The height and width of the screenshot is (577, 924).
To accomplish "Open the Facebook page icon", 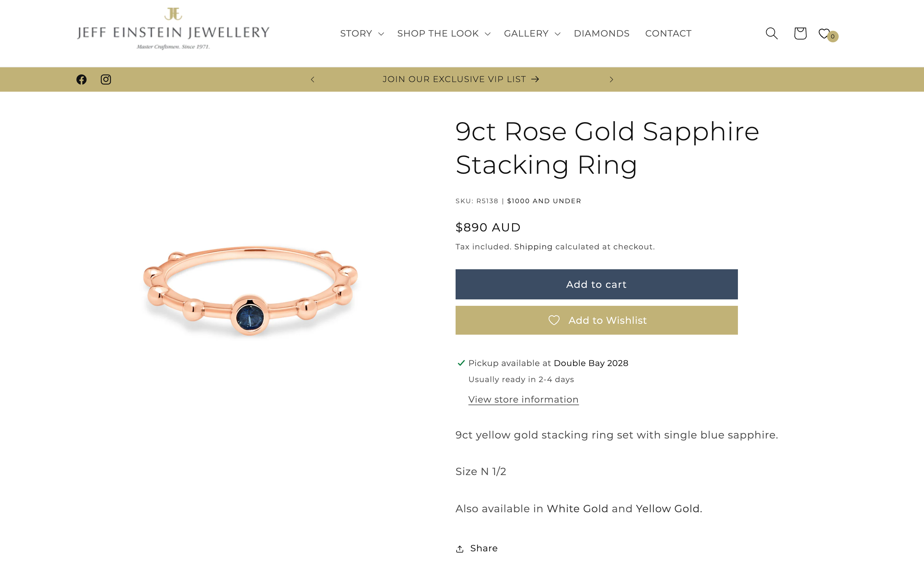I will [81, 79].
